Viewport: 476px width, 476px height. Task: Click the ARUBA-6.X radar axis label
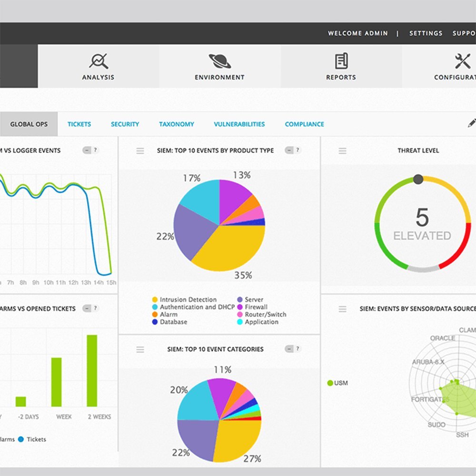tap(428, 362)
